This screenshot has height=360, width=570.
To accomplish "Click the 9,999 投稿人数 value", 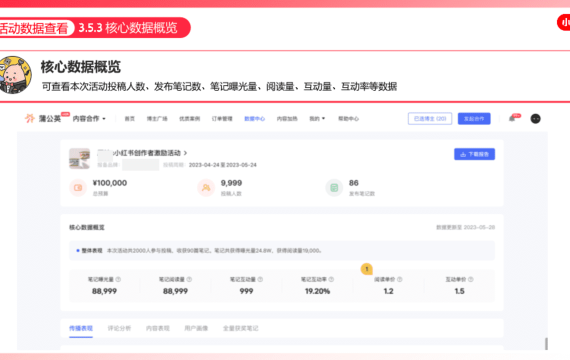I will 231,183.
